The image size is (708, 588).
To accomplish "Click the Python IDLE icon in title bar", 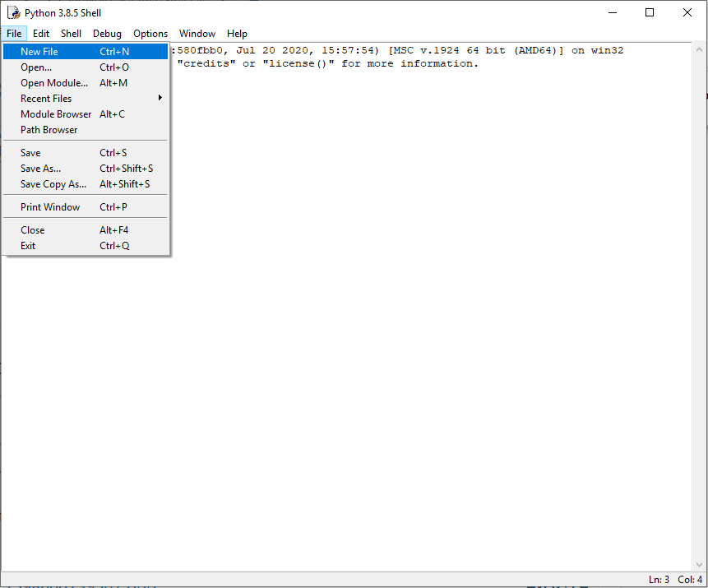I will click(13, 13).
